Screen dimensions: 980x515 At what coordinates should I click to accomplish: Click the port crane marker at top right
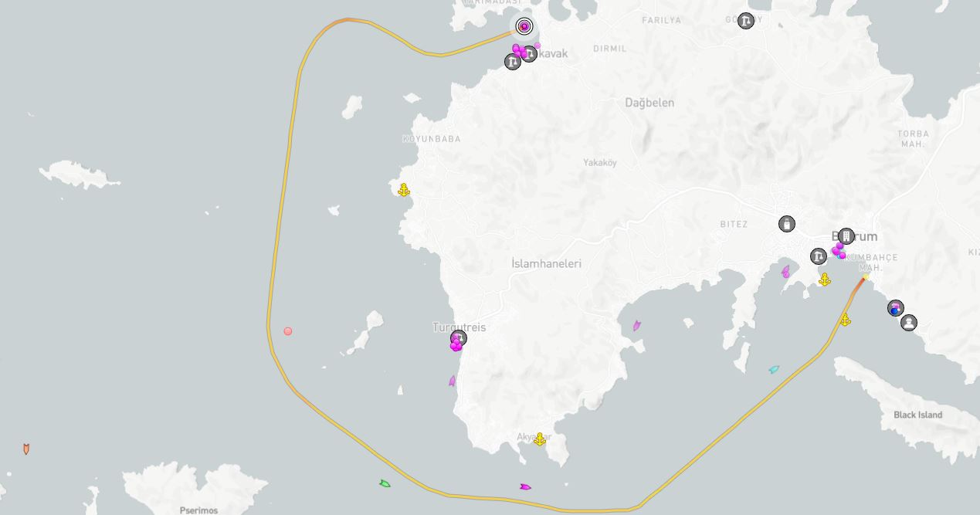745,21
